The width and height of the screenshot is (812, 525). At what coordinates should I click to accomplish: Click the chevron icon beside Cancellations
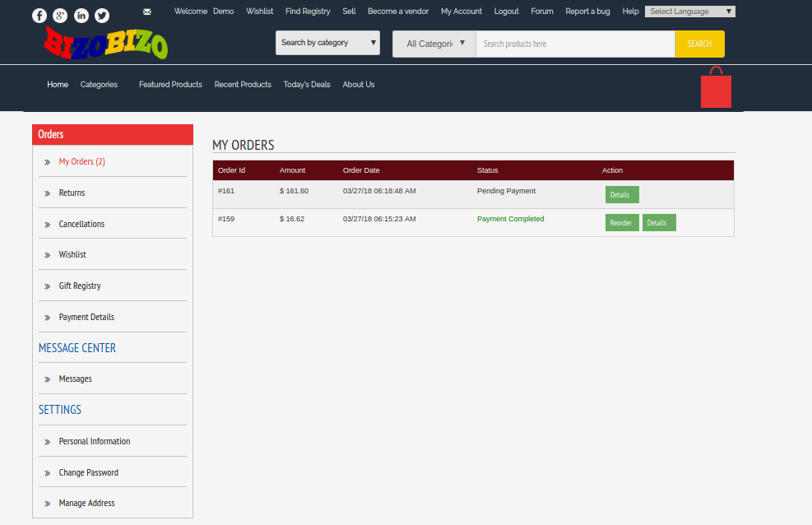tap(47, 224)
